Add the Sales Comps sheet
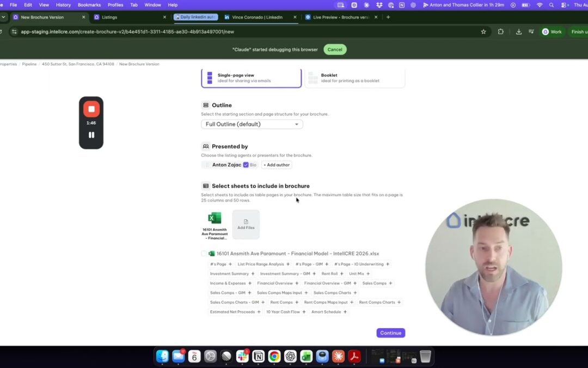Viewport: 588px width, 368px height. tap(390, 283)
